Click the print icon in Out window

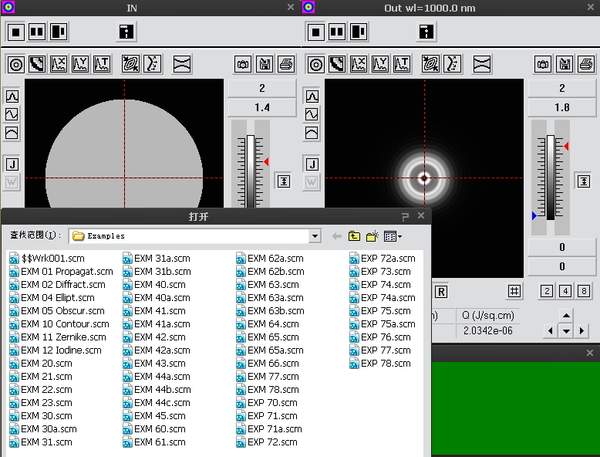click(586, 65)
